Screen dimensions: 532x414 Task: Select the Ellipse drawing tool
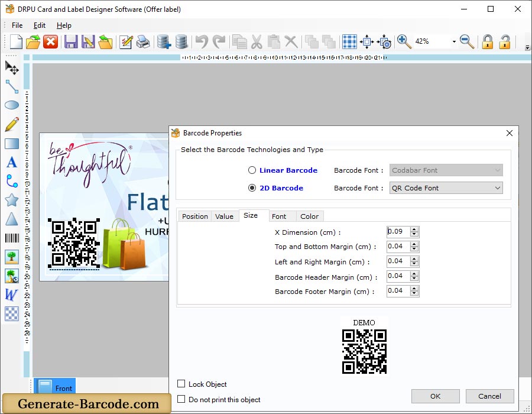coord(12,105)
